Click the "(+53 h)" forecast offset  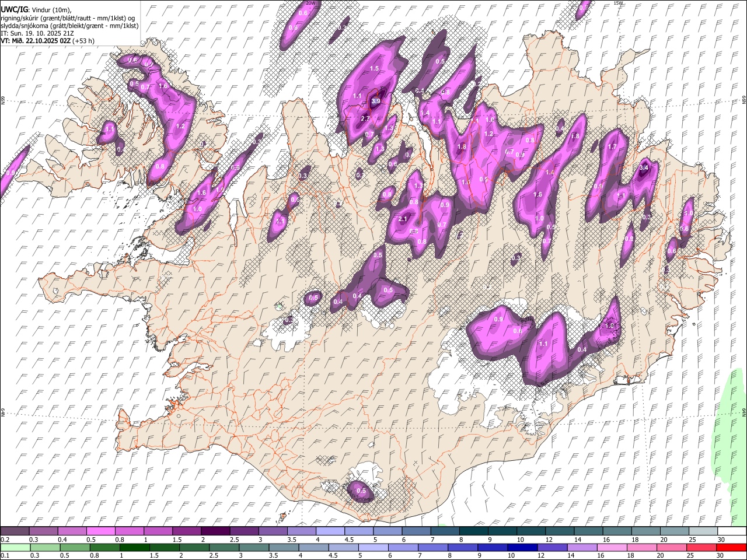click(x=84, y=41)
